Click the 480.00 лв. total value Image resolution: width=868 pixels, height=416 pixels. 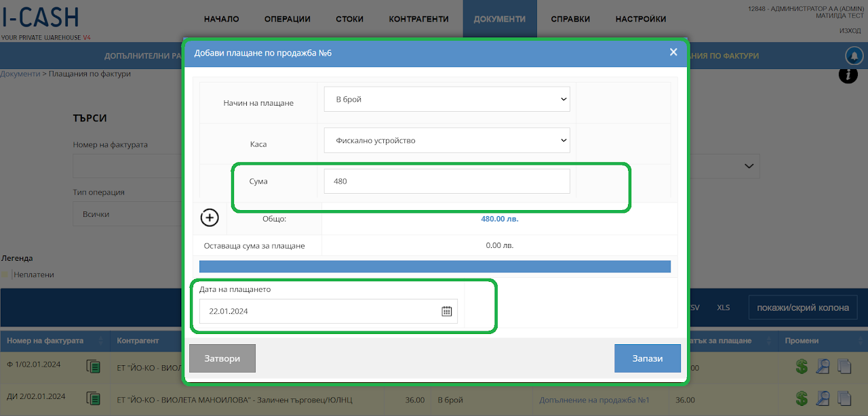tap(500, 219)
